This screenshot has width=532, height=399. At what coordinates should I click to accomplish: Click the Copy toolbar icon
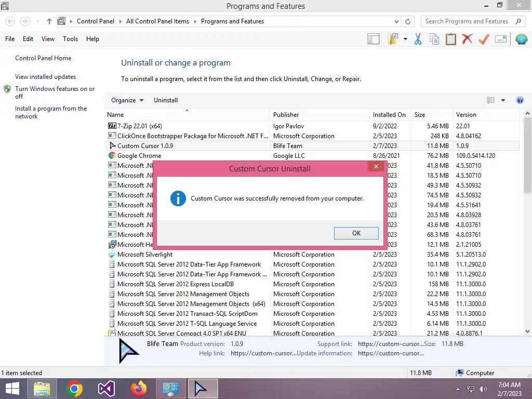coord(434,39)
